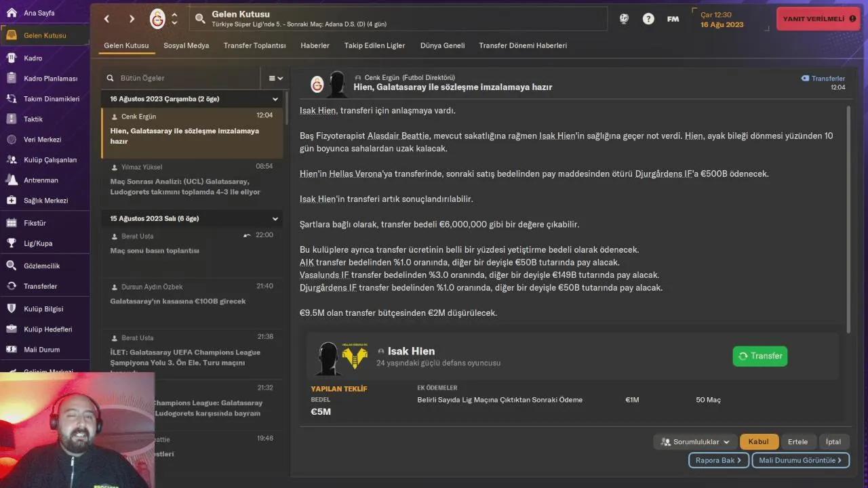
Task: Go to the Kadro squad screen
Action: click(45, 58)
